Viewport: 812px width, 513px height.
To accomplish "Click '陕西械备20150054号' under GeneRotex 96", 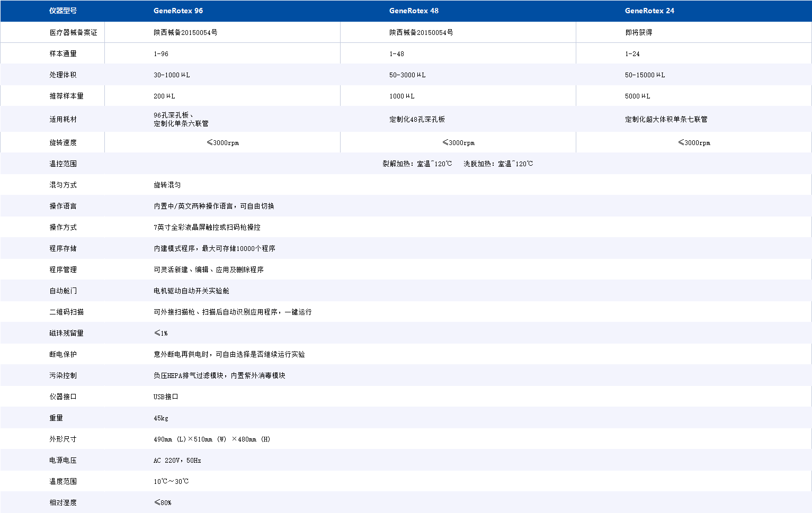I will 185,32.
